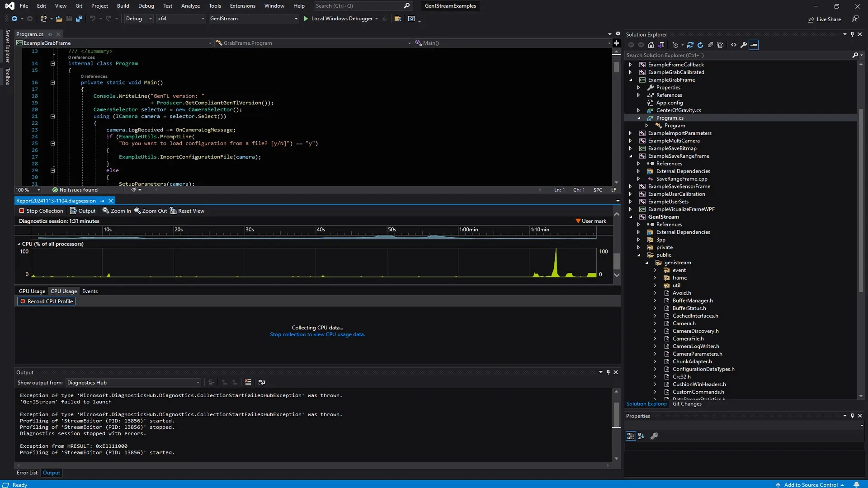Screen dimensions: 868x488
Task: Click Stop collection to view CPU usage link
Action: click(x=317, y=335)
